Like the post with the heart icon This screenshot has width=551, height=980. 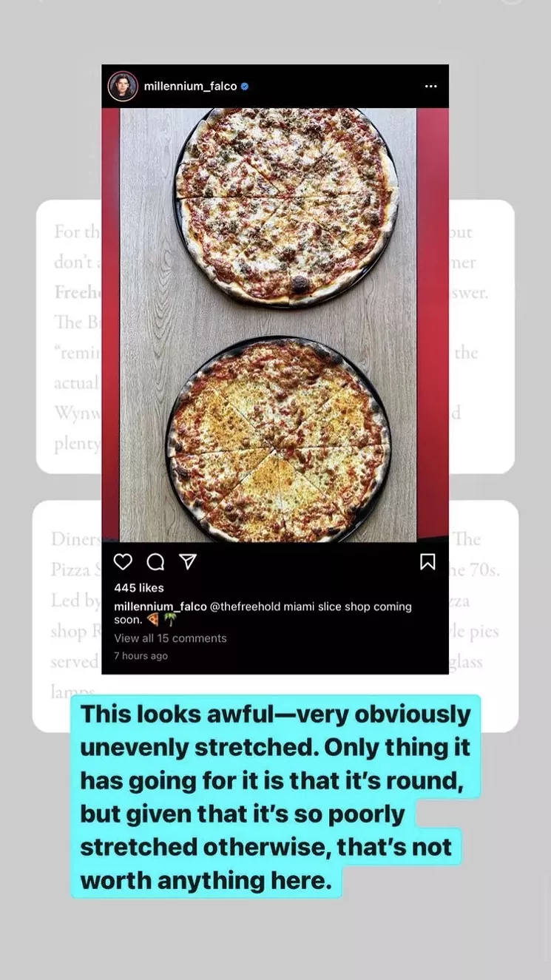pyautogui.click(x=123, y=562)
